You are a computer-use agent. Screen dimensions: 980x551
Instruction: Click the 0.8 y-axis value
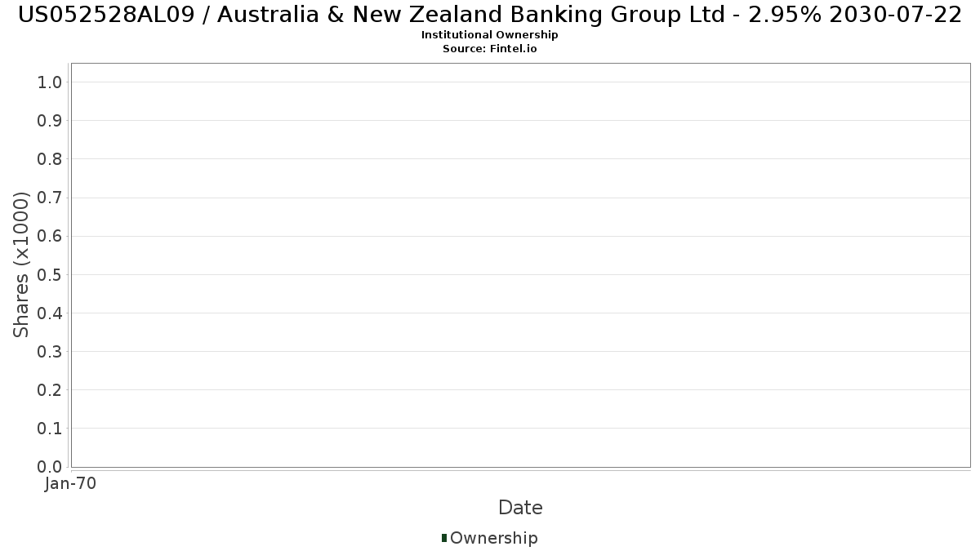click(x=50, y=158)
